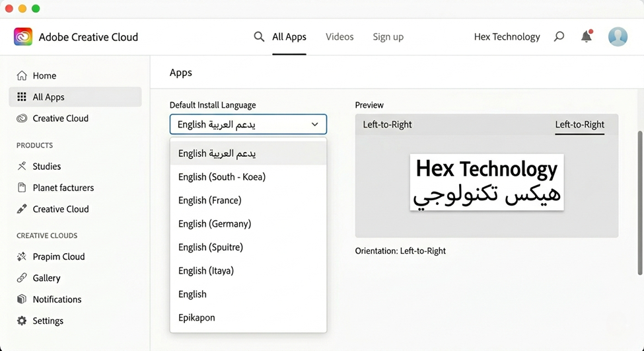Choose English (France) option
Viewport: 644px width, 351px height.
[248, 200]
